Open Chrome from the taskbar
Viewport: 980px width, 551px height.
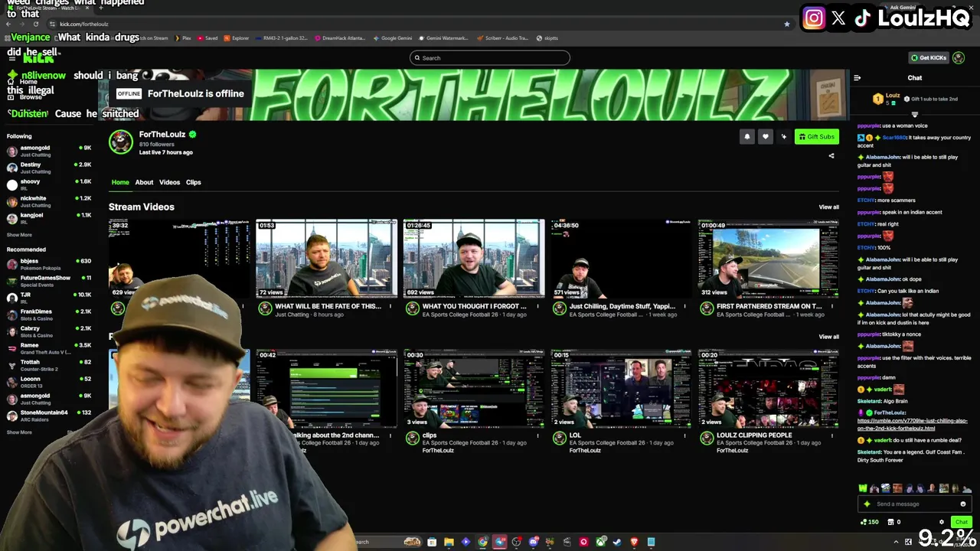(482, 542)
